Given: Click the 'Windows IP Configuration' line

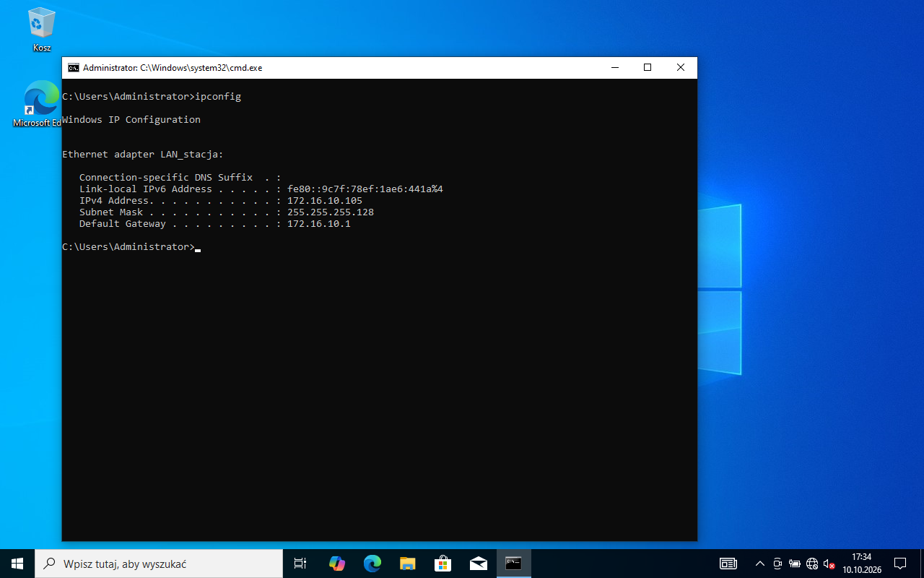Looking at the screenshot, I should 131,119.
